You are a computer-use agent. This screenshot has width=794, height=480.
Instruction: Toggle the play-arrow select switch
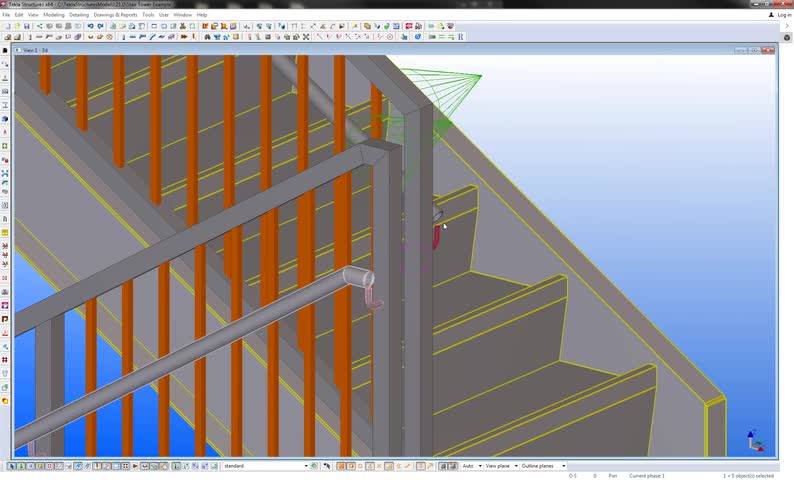click(135, 466)
